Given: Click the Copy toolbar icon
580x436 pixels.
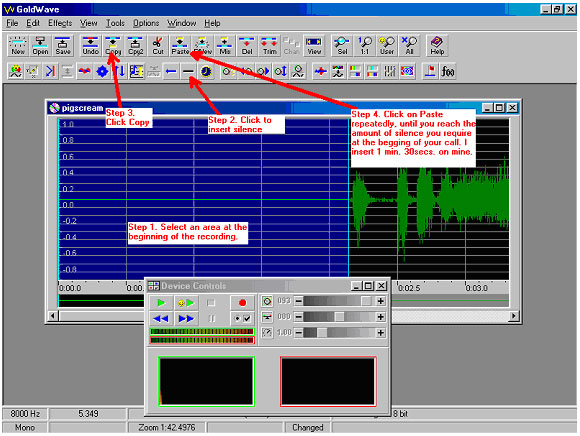Looking at the screenshot, I should pyautogui.click(x=113, y=45).
